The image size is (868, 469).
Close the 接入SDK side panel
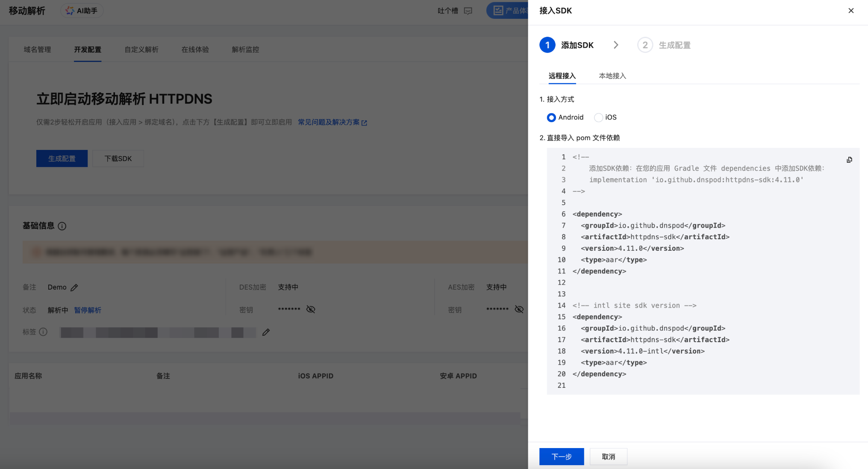point(850,11)
